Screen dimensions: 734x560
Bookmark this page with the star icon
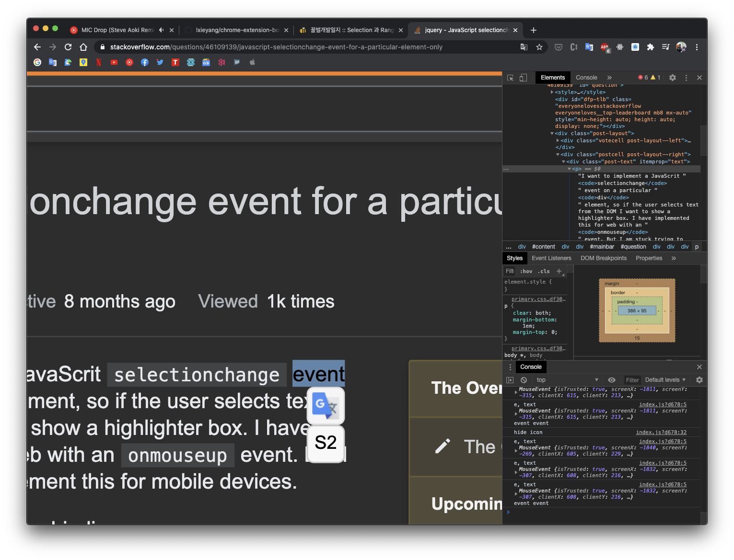[x=539, y=47]
